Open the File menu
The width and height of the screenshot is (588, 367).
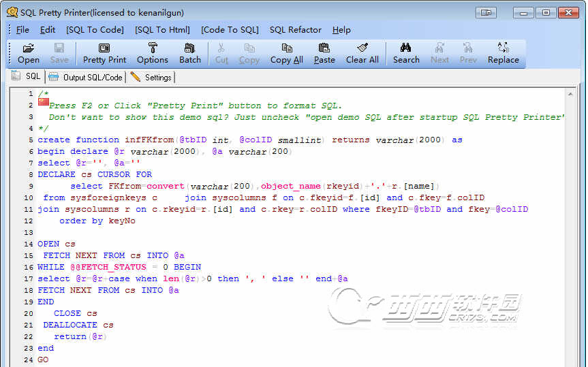coord(22,29)
